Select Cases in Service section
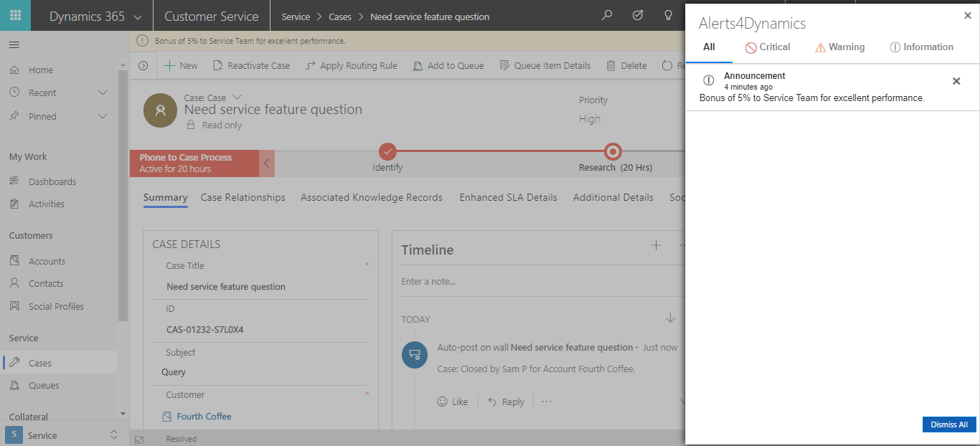The image size is (980, 446). [59, 363]
